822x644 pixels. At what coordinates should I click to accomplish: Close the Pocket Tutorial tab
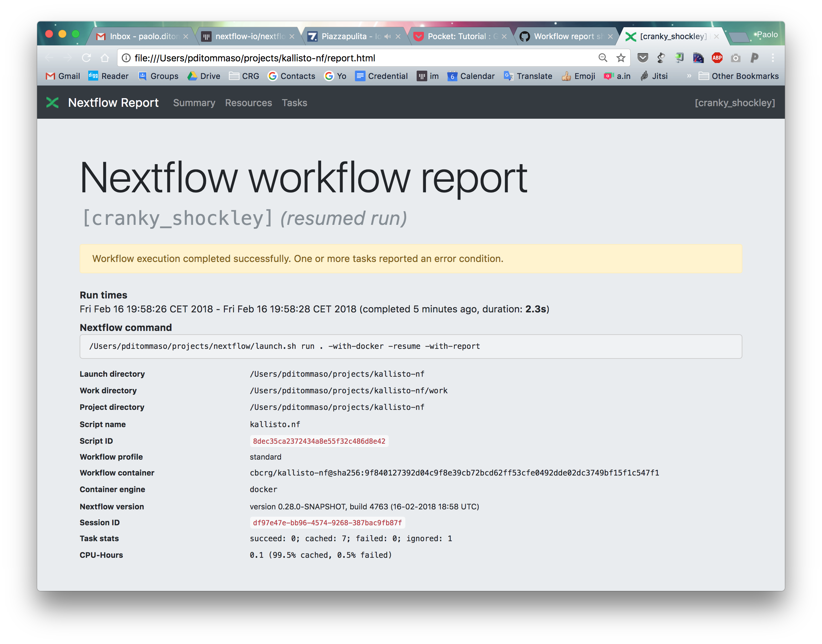click(504, 36)
